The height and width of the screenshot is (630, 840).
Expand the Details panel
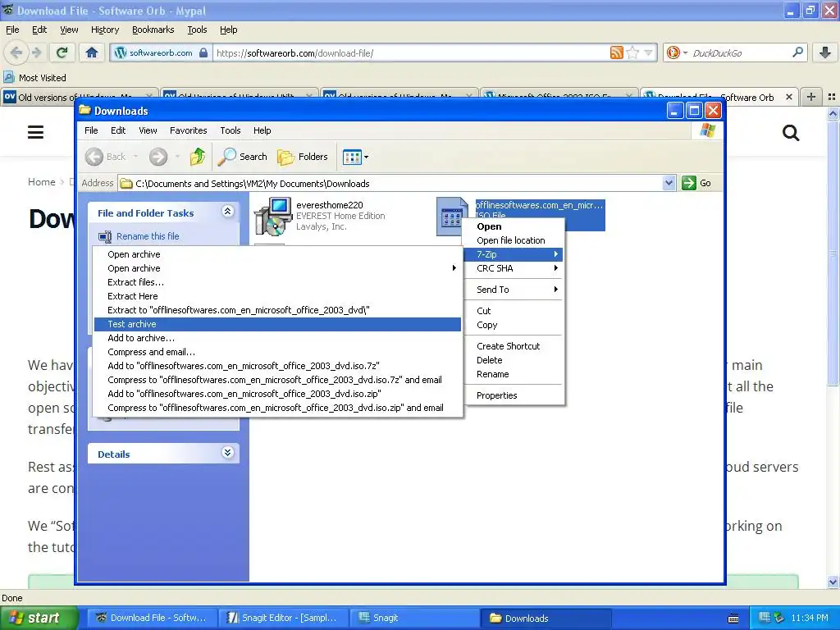(227, 453)
